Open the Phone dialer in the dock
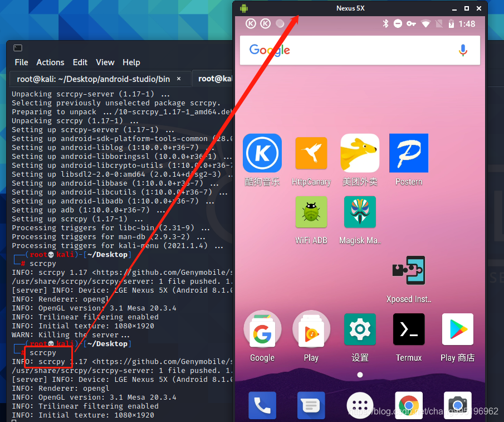The image size is (504, 422). click(262, 405)
